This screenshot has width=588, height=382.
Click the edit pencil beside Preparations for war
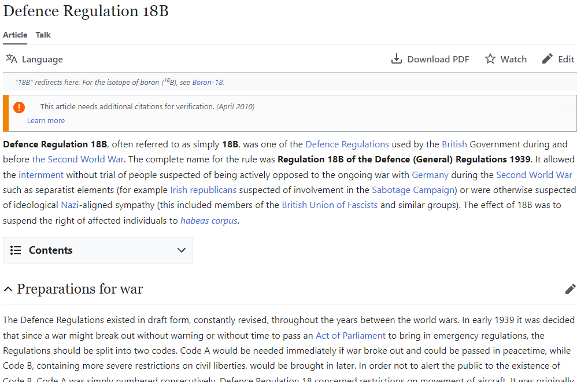(570, 288)
